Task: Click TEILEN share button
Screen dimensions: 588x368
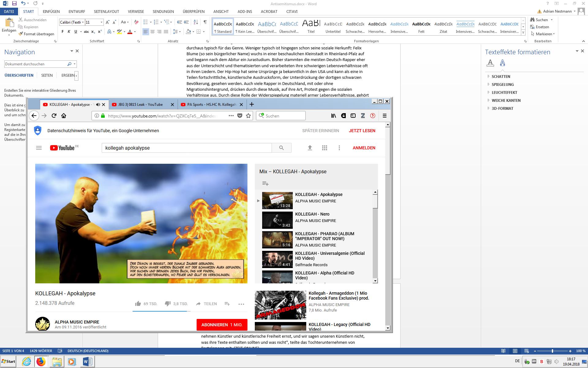Action: [206, 304]
